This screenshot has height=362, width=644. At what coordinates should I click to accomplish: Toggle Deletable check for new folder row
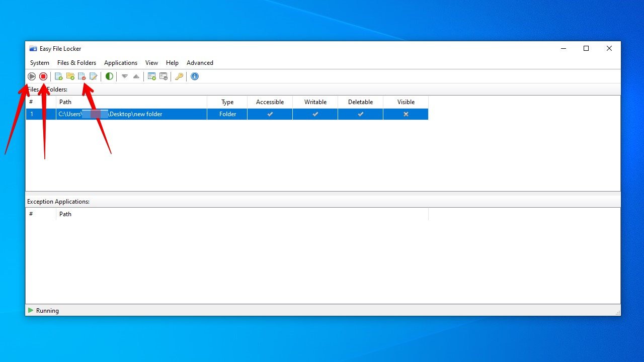click(361, 114)
